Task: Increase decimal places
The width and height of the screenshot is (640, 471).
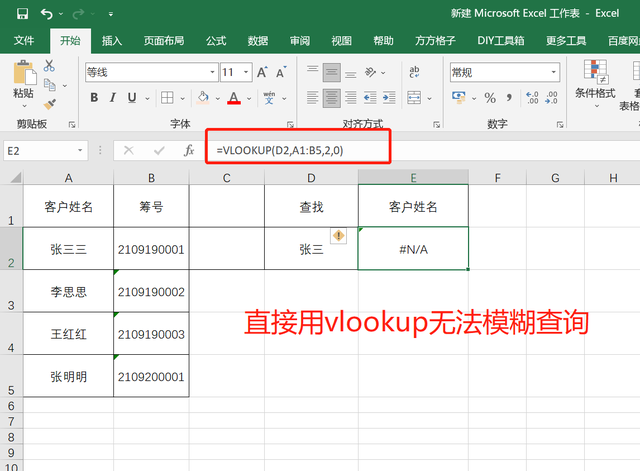Action: click(532, 98)
